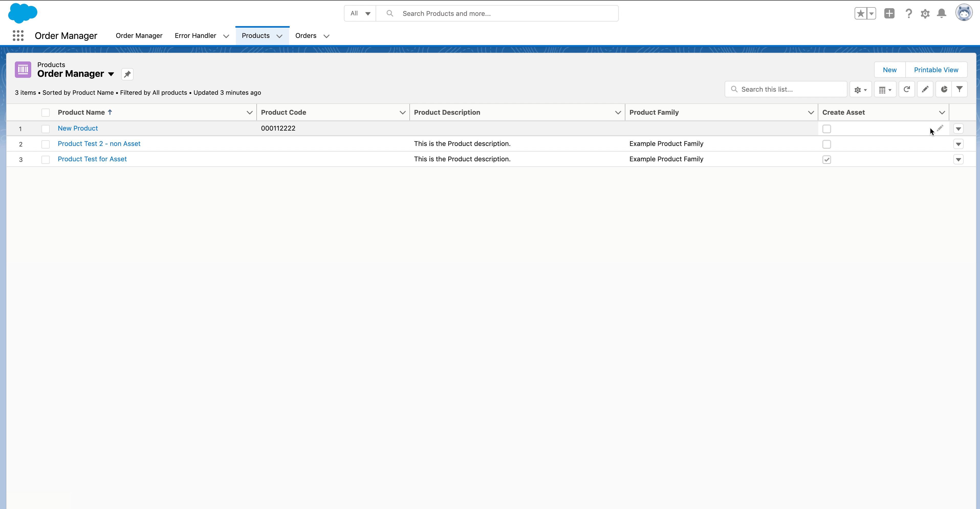Open global actions plus icon
The height and width of the screenshot is (509, 980).
889,14
